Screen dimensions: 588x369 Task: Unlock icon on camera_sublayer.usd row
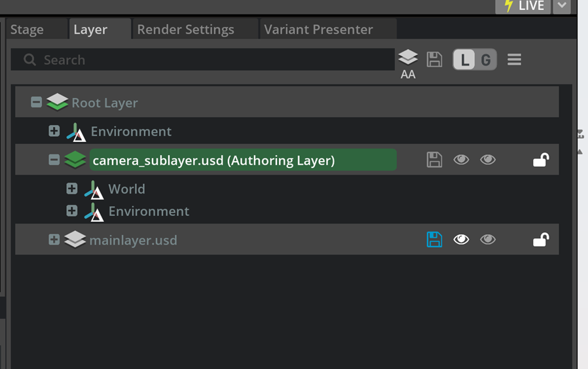tap(540, 160)
